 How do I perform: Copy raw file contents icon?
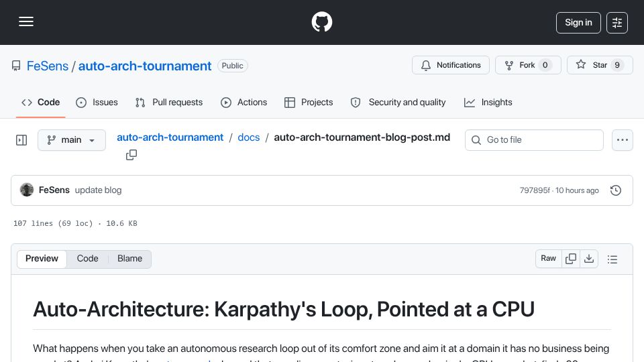coord(571,259)
